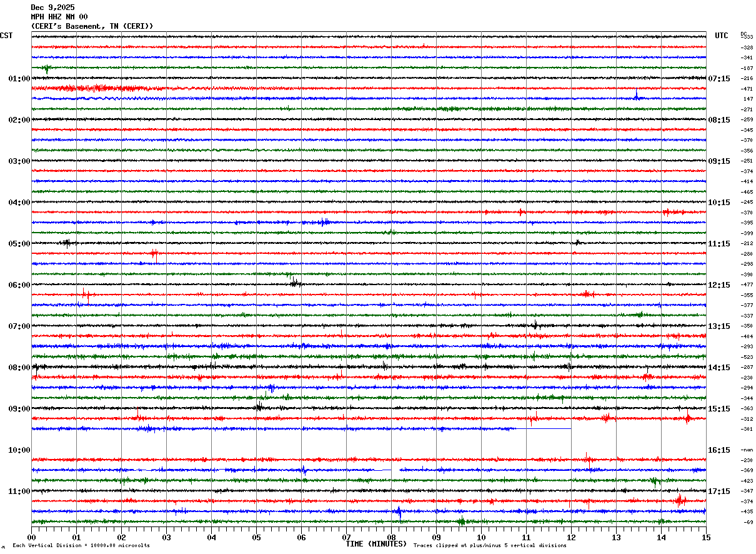Click the "Dec 9,2025" date header
This screenshot has height=554, width=756.
coord(52,8)
